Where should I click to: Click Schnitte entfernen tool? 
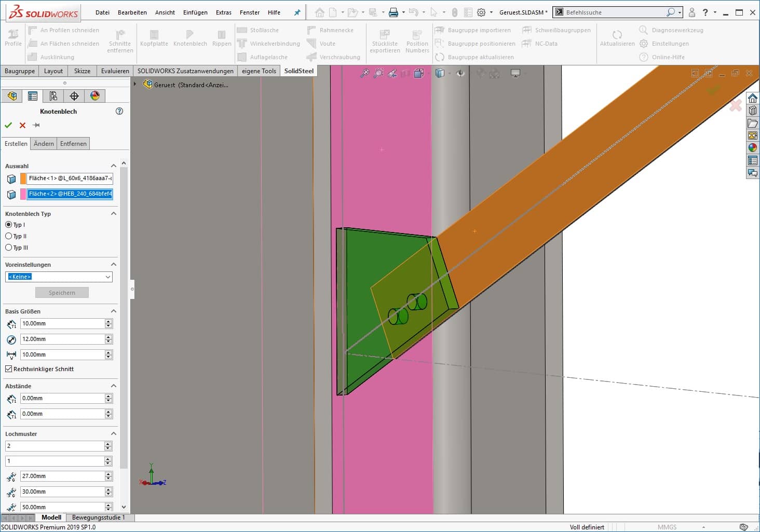coord(120,41)
